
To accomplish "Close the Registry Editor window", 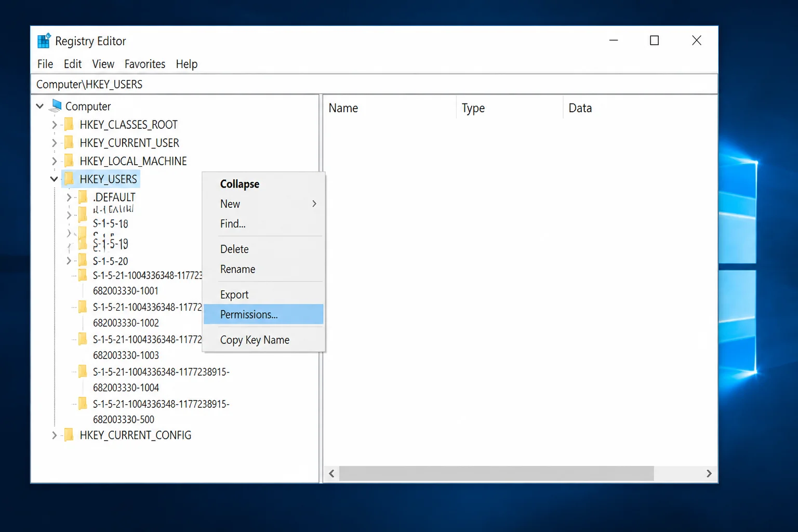I will coord(697,41).
